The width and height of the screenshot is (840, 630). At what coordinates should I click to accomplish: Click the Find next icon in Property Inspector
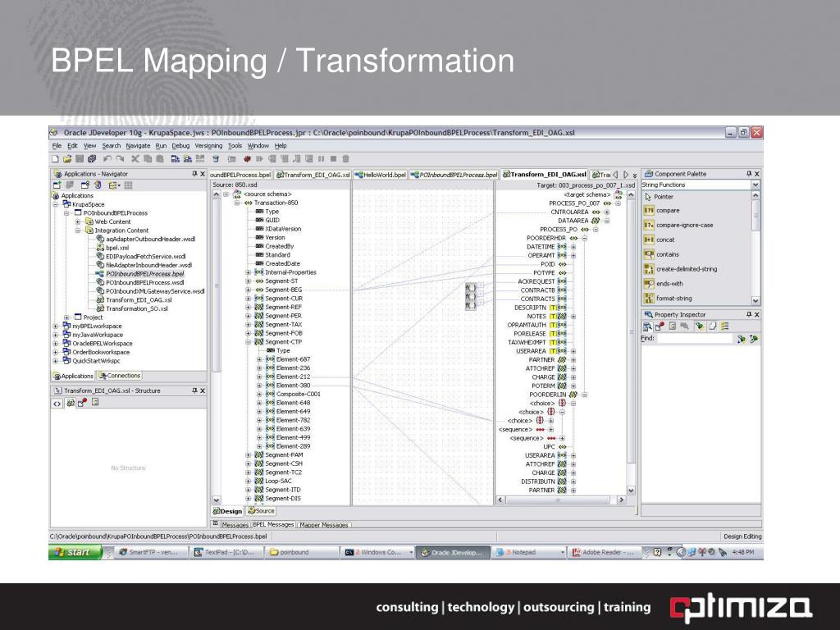pos(742,339)
